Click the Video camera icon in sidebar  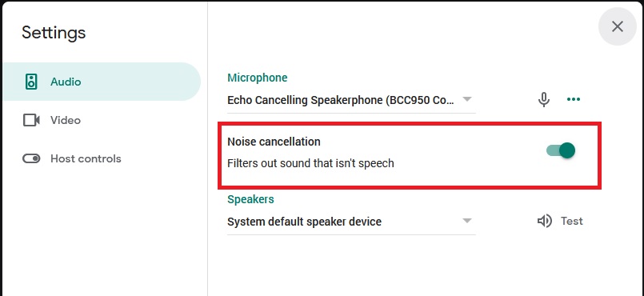31,120
